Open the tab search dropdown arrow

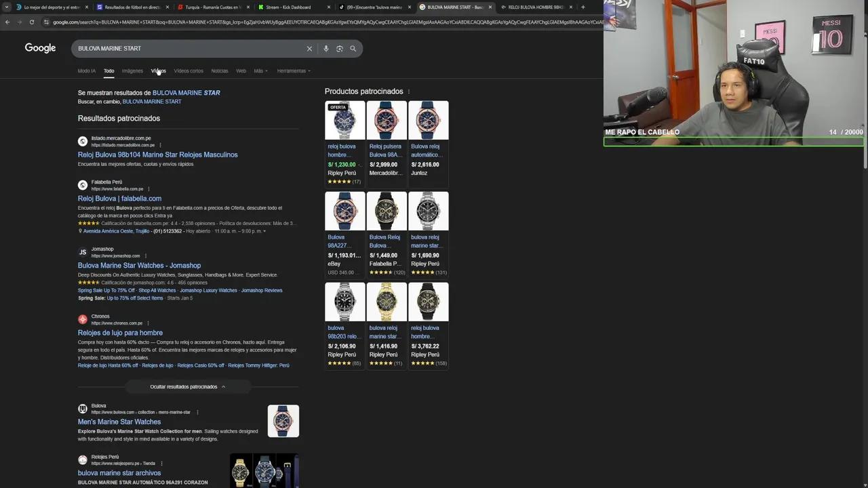point(7,7)
